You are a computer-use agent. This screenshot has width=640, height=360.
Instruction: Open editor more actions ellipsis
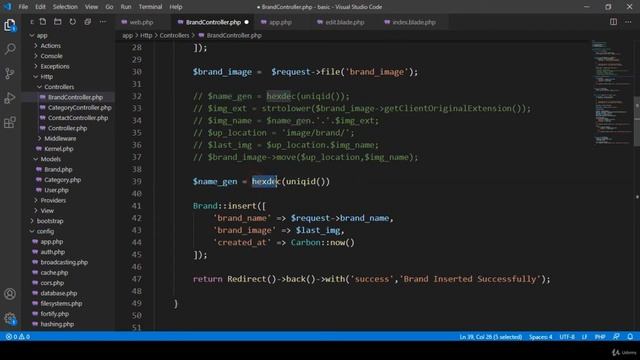tap(628, 22)
